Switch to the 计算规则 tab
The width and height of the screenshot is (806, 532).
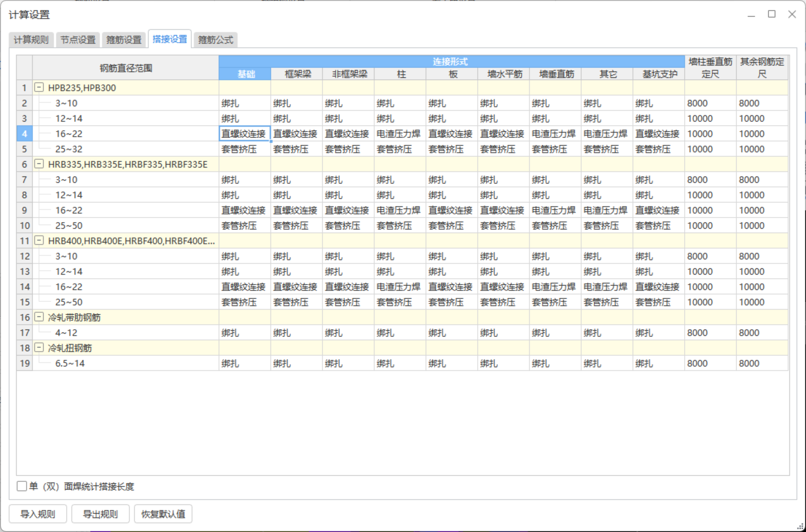[31, 40]
